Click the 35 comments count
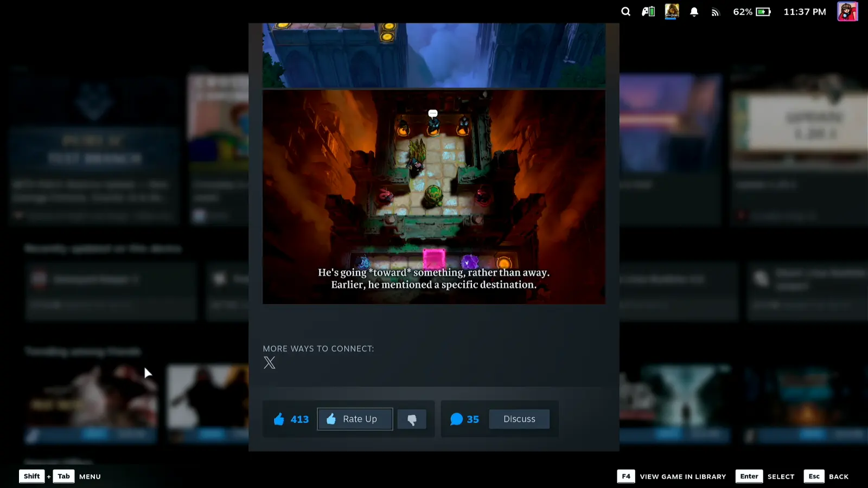 point(473,419)
